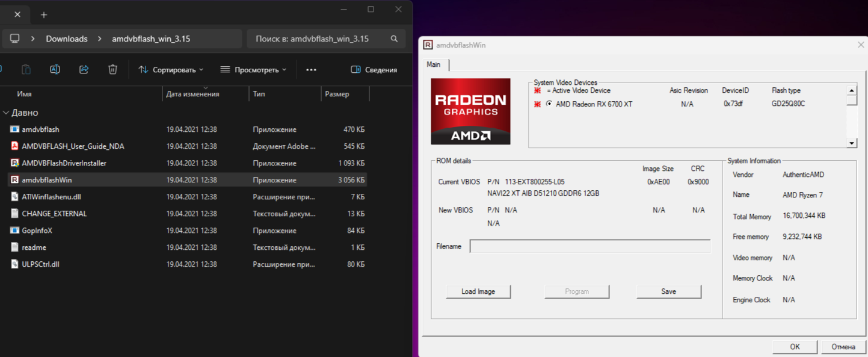Click the NAVI22 XT AIB D51210 GDDR6 12GB text
This screenshot has width=868, height=357.
pyautogui.click(x=543, y=193)
